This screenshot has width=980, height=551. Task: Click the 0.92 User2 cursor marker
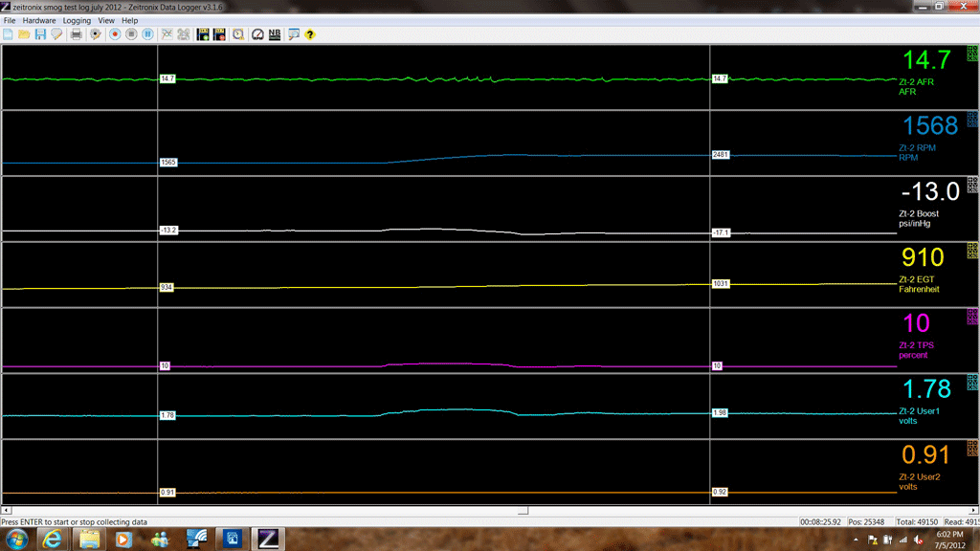[x=720, y=493]
